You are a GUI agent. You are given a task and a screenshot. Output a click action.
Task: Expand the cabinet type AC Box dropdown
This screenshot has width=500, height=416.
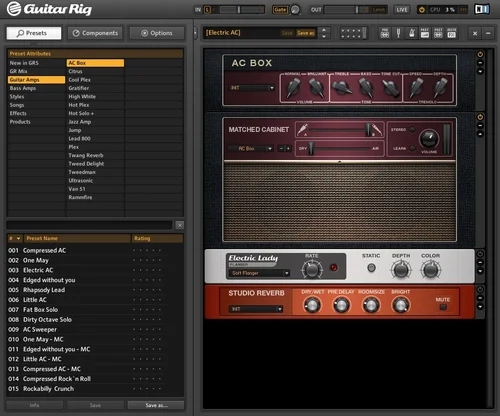pos(251,148)
